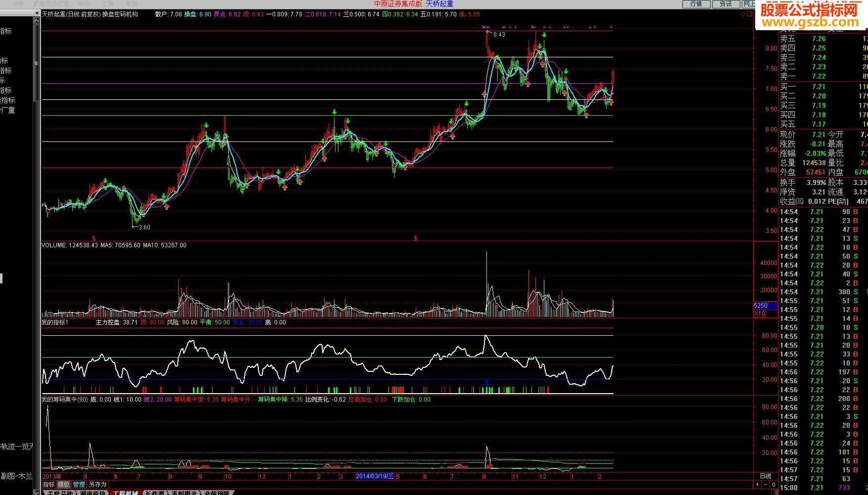Click the chart title 天桥起重(日线.前复权)

71,14
